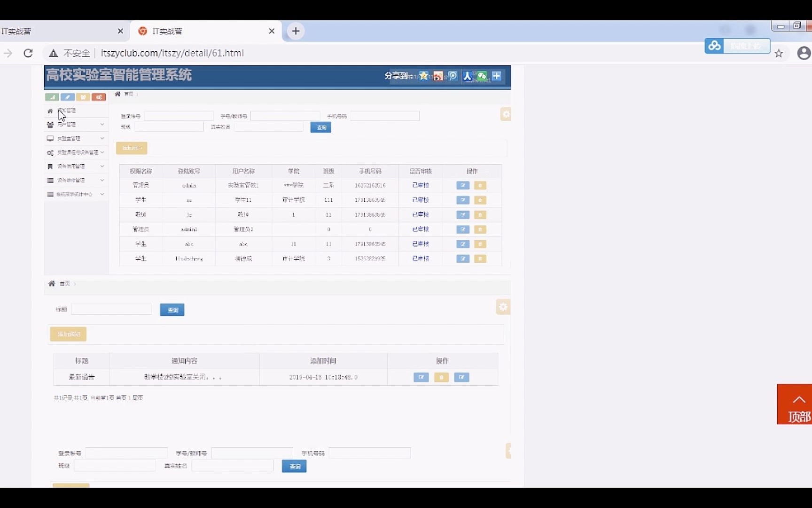Click the browser address bar URL

click(x=172, y=53)
